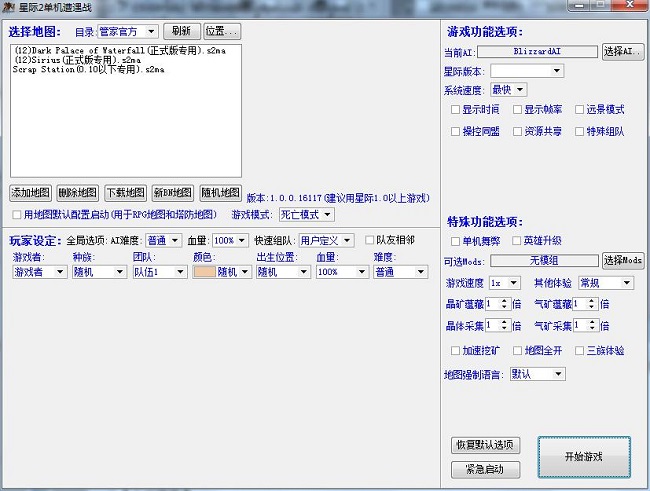The image size is (650, 491).
Task: Click the 晶体采集 stepper arrows
Action: 504,325
